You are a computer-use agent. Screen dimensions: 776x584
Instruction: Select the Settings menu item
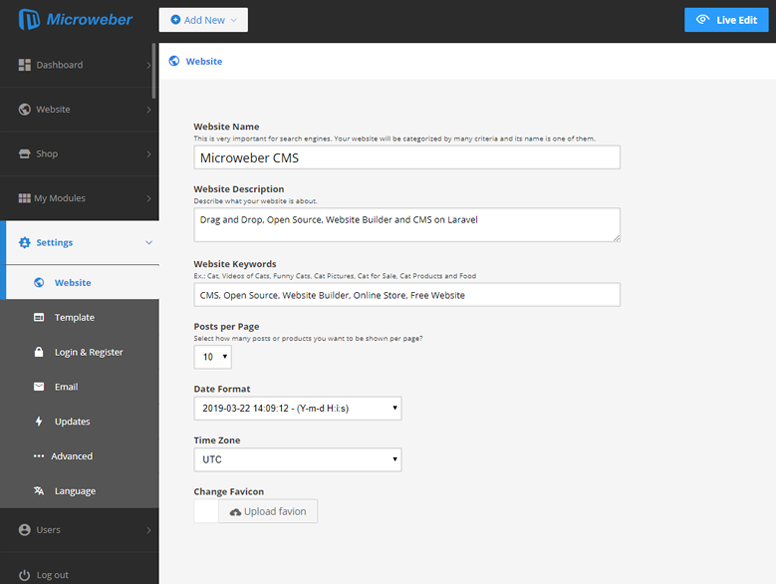79,243
